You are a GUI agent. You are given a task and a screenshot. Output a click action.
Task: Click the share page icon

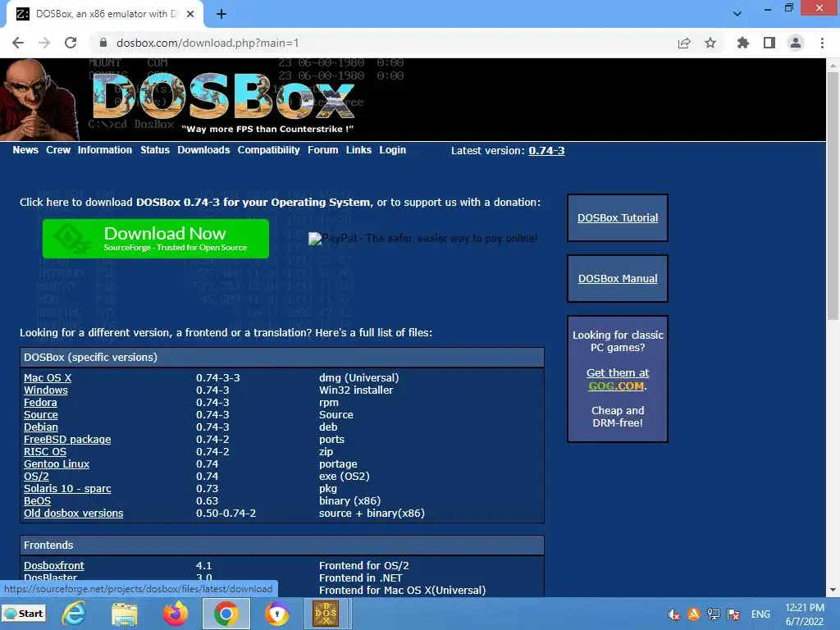[x=683, y=43]
